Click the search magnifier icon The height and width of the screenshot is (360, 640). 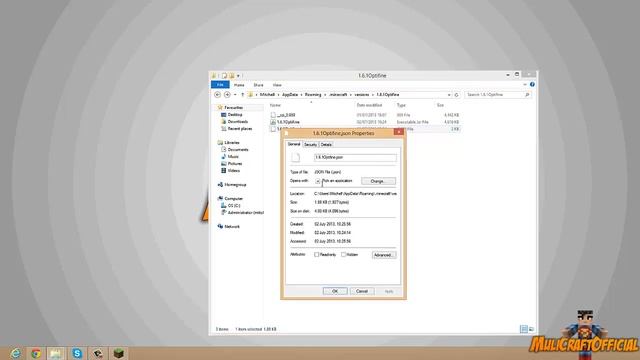click(x=527, y=95)
